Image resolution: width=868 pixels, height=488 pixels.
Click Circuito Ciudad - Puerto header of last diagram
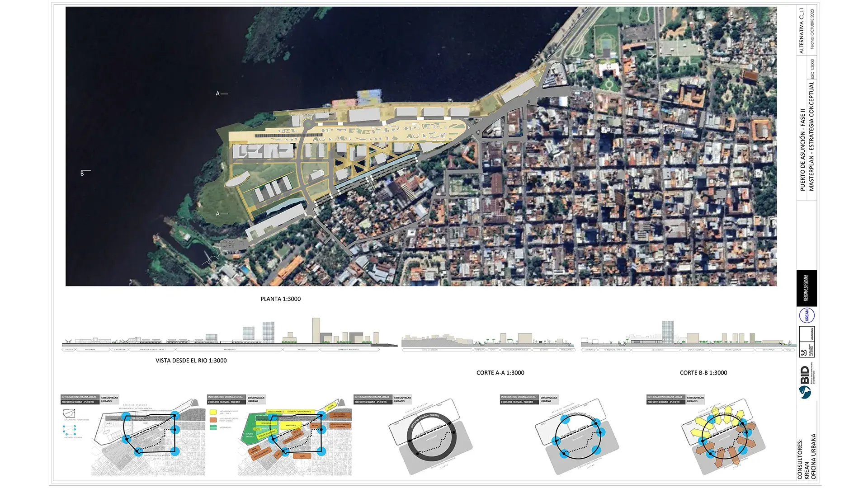664,402
